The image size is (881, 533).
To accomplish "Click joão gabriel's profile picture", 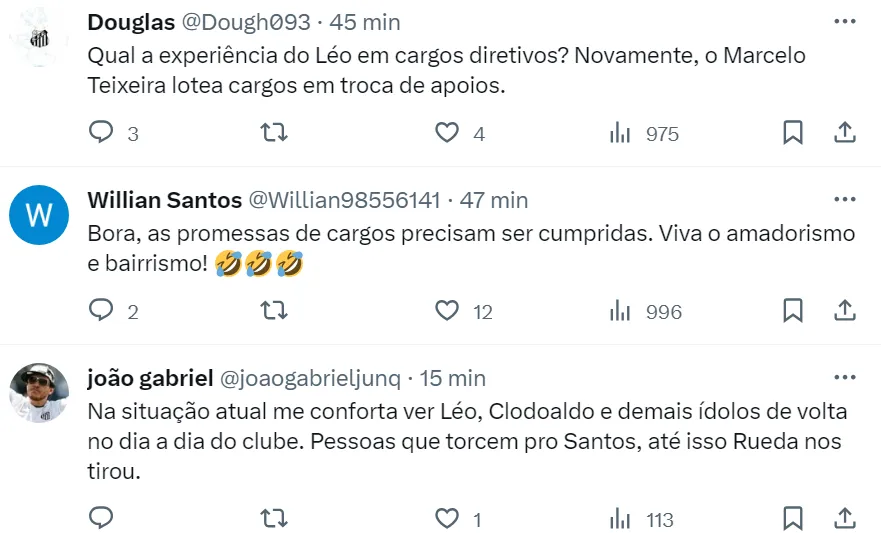I will pyautogui.click(x=38, y=392).
